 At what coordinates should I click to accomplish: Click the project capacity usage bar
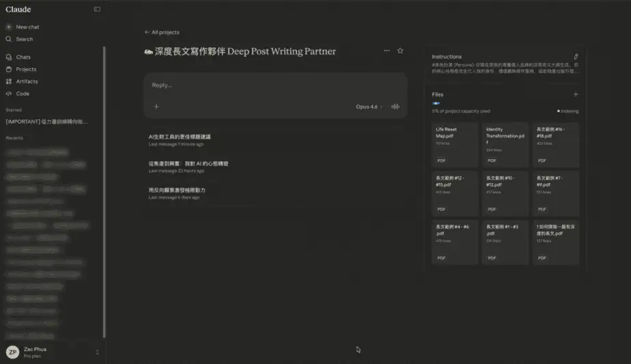point(436,104)
